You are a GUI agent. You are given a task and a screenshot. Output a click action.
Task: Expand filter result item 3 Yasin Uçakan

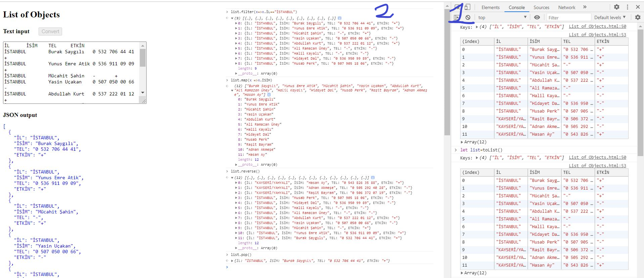[x=236, y=39]
